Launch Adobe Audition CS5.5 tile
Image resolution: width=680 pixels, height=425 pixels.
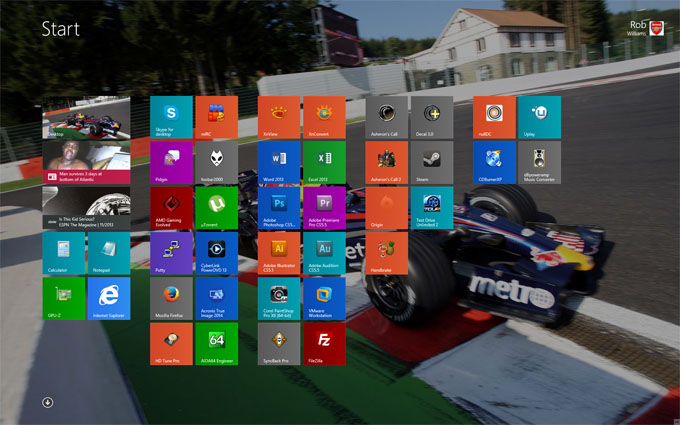click(x=324, y=253)
